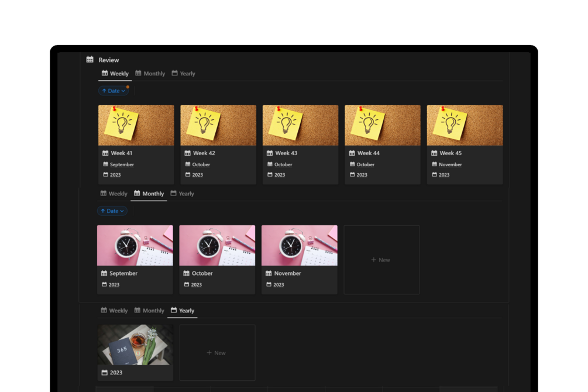Click the Week 41 title text

122,153
